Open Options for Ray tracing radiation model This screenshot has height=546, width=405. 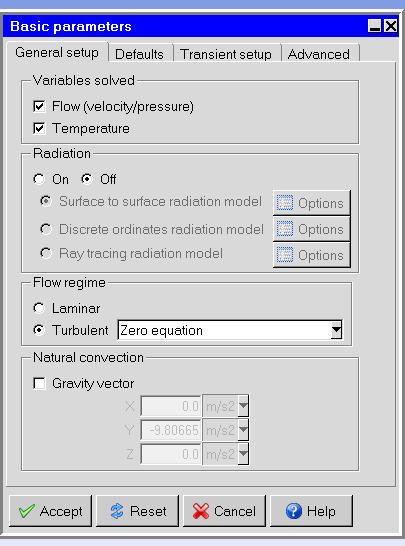[311, 255]
